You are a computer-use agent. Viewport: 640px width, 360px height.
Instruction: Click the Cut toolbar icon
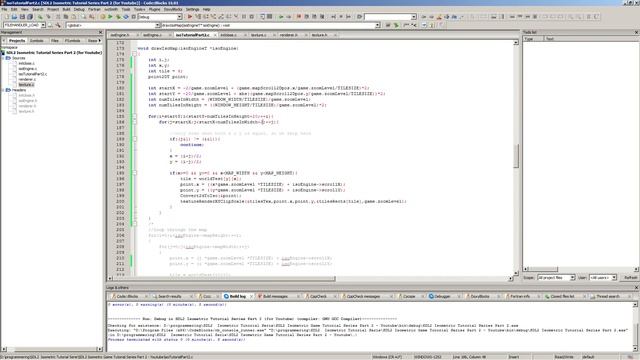(58, 17)
